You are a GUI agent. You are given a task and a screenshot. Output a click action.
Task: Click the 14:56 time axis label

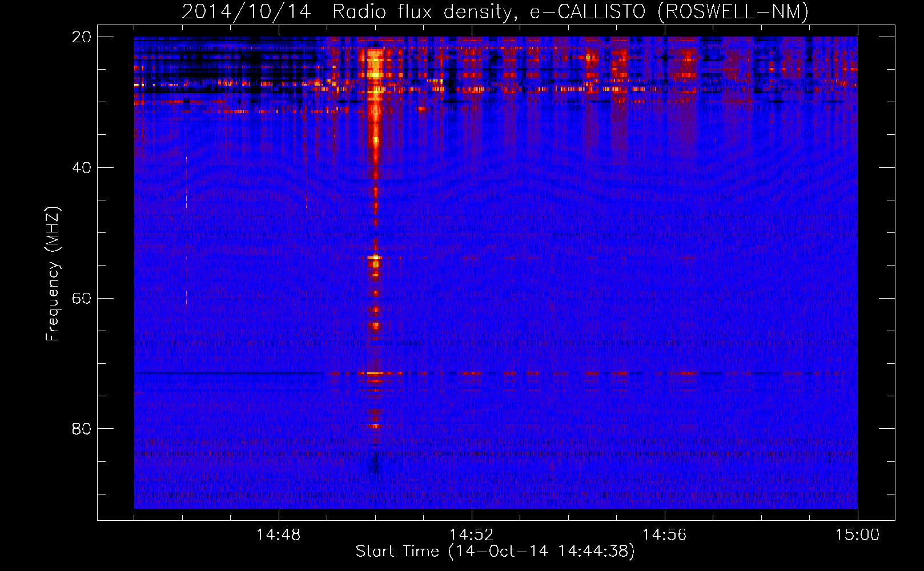point(664,535)
